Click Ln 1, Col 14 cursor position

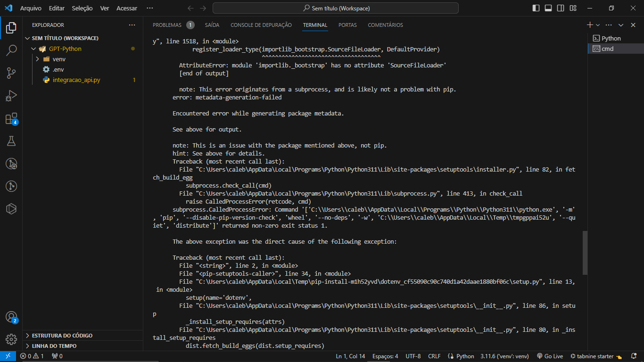coord(350,356)
